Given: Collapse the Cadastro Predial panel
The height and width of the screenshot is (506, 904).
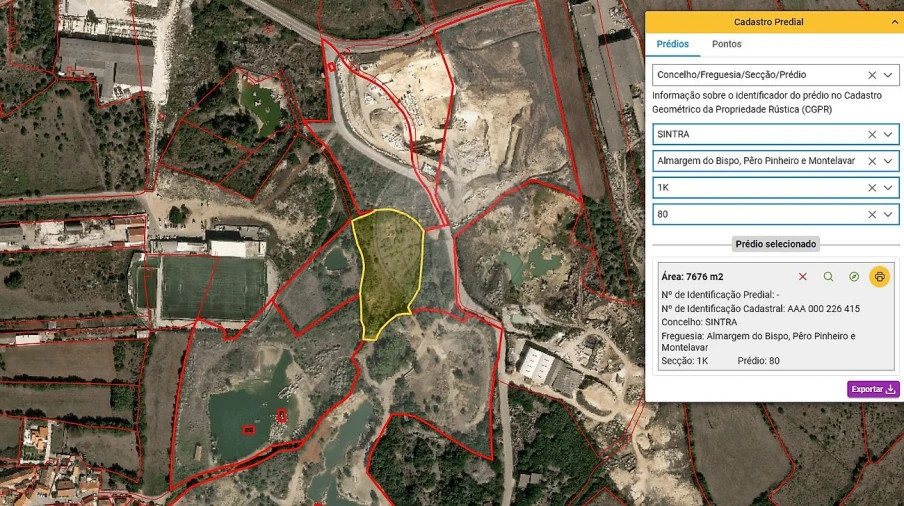Looking at the screenshot, I should tap(894, 22).
